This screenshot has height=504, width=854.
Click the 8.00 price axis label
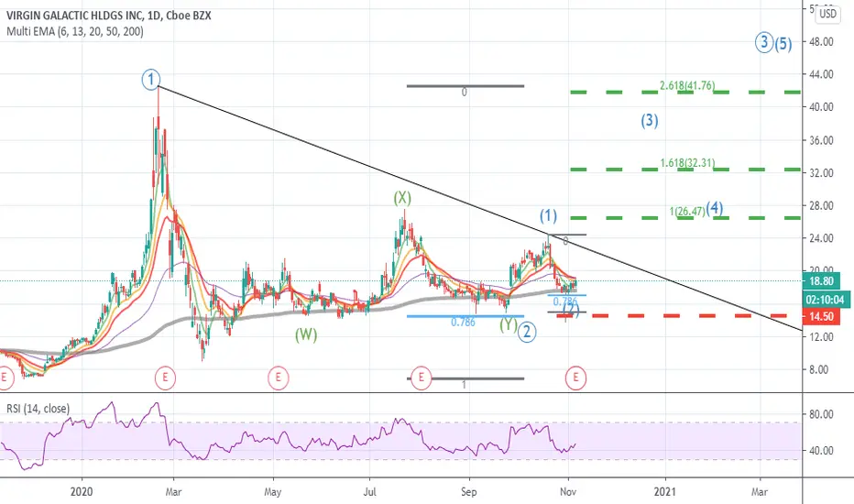click(x=819, y=370)
